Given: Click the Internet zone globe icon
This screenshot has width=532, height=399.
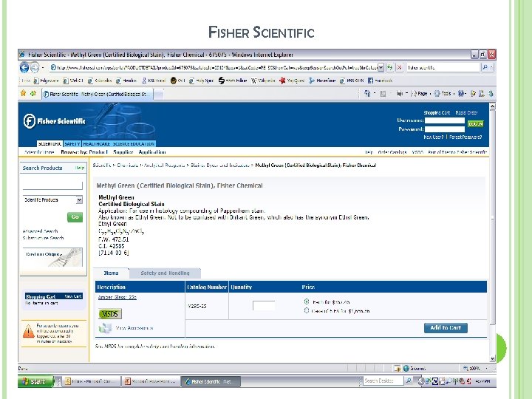Looking at the screenshot, I should (x=406, y=369).
